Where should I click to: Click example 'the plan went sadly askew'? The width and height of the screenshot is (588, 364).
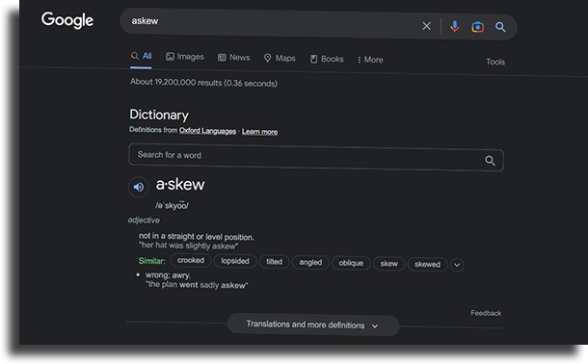coord(197,285)
